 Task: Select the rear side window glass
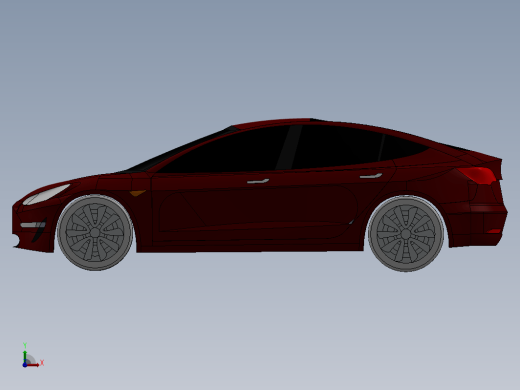click(337, 146)
